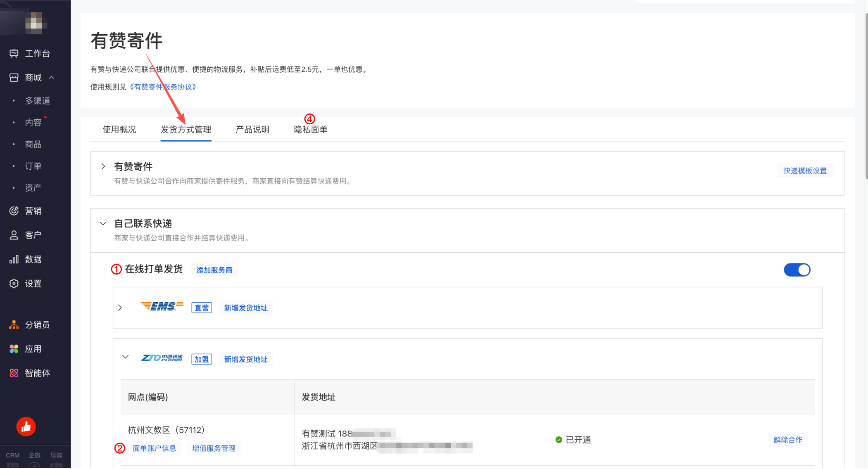This screenshot has width=868, height=469.
Task: Click the page vertical scrollbar
Action: pyautogui.click(x=866, y=95)
